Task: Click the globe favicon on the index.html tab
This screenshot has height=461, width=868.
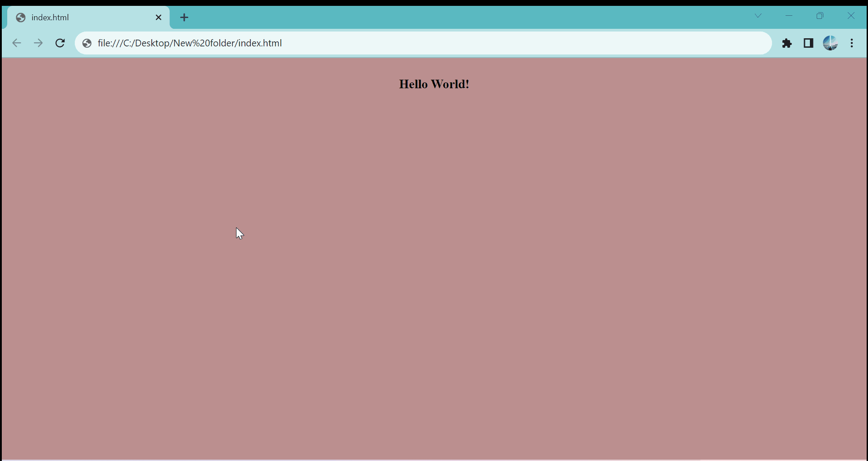Action: (x=20, y=17)
